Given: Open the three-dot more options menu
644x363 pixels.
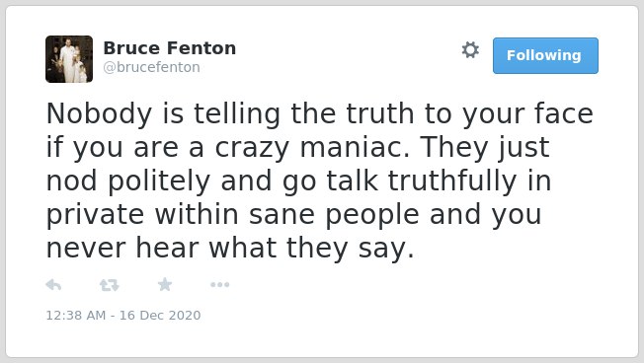Looking at the screenshot, I should pos(219,285).
